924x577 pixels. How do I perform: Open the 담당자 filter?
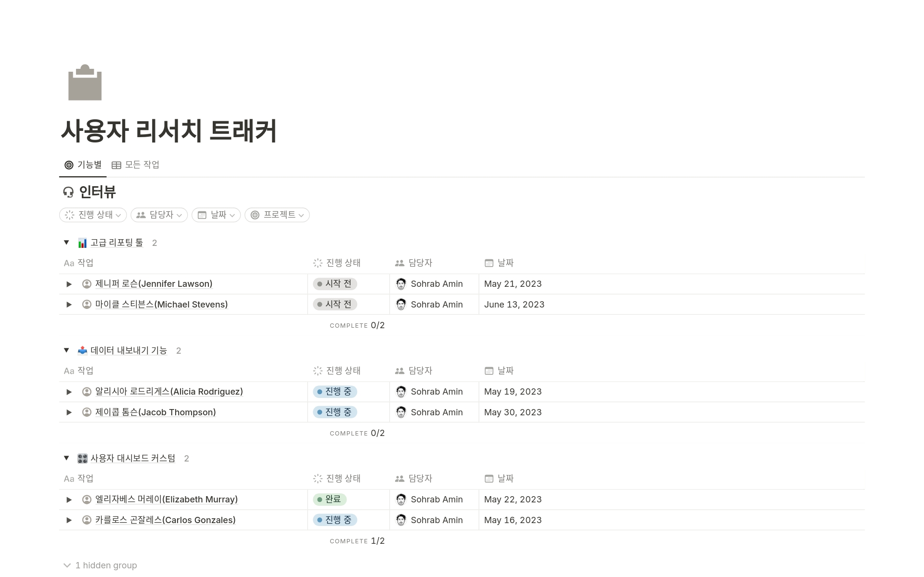tap(159, 215)
